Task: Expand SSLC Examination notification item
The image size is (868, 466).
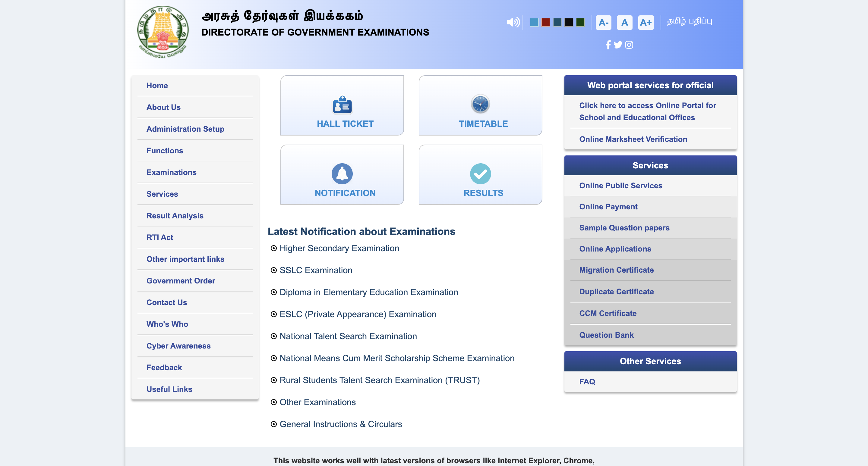Action: pyautogui.click(x=316, y=270)
